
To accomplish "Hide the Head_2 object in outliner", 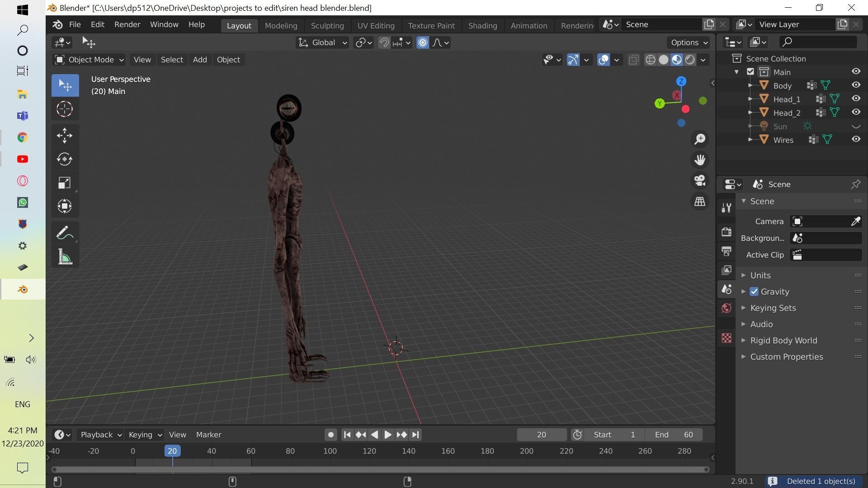I will pos(856,112).
